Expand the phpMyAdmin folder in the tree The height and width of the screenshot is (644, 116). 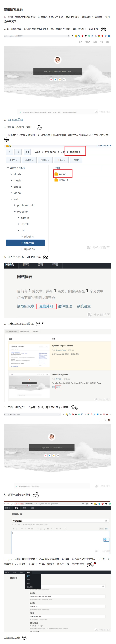pos(15,205)
